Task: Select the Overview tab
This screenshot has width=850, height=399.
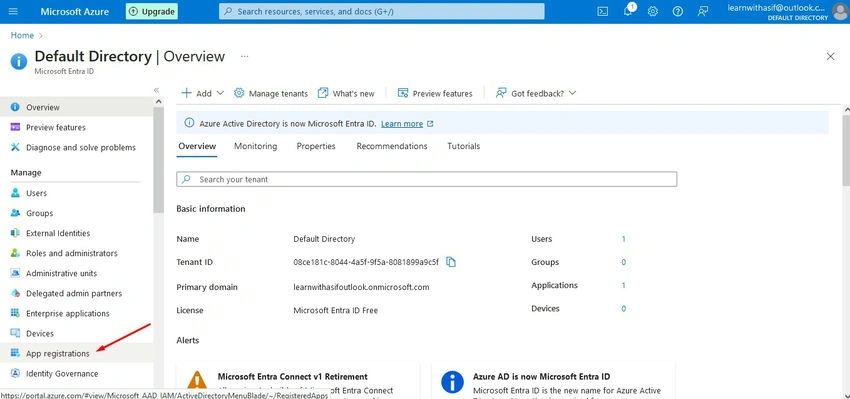Action: [x=197, y=146]
